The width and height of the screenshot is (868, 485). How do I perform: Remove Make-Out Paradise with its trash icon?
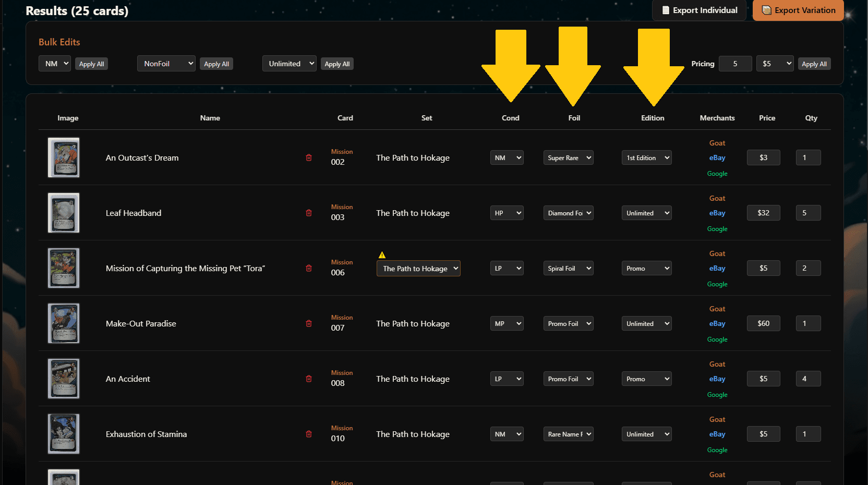pos(309,323)
